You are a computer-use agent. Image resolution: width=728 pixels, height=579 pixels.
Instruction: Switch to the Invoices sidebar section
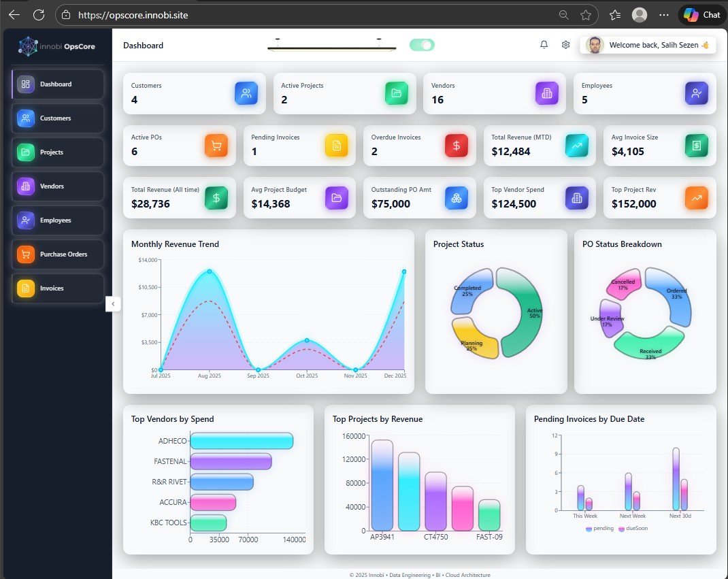[x=56, y=288]
